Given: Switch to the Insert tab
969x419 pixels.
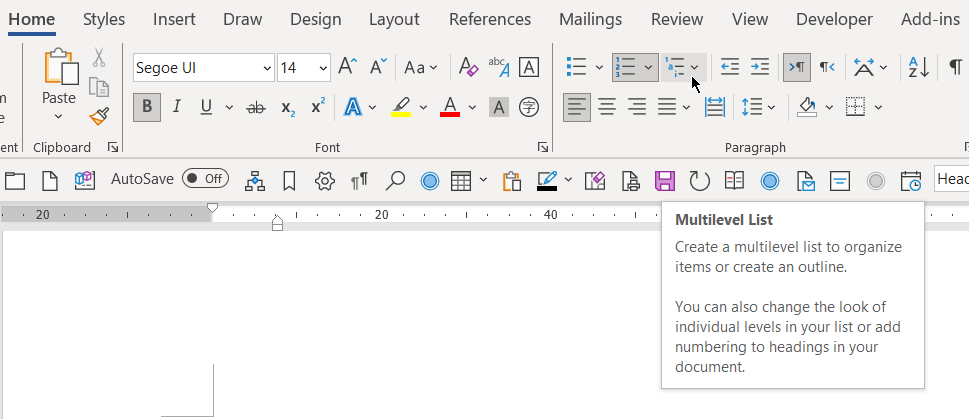Looking at the screenshot, I should (174, 19).
